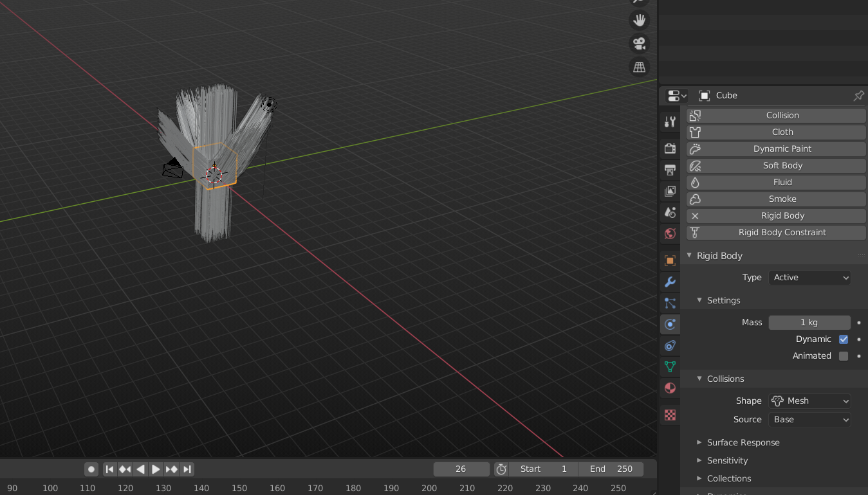
Task: Click the Start frame field
Action: pyautogui.click(x=543, y=469)
